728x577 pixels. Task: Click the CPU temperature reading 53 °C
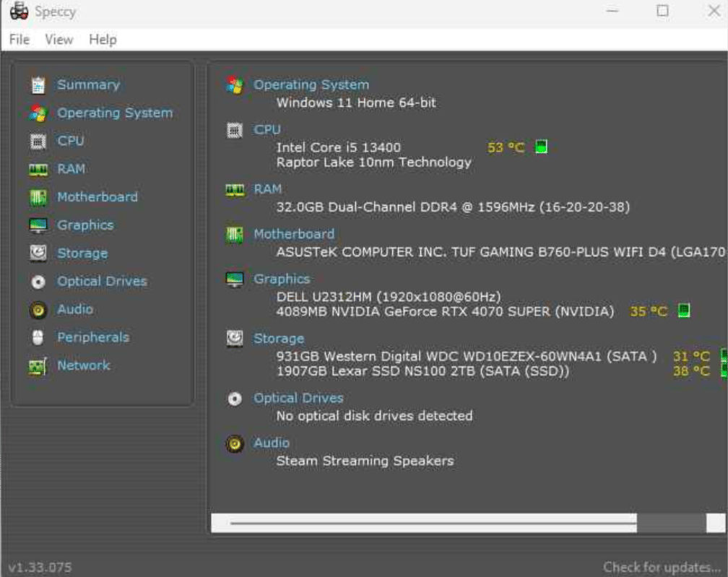(x=506, y=147)
